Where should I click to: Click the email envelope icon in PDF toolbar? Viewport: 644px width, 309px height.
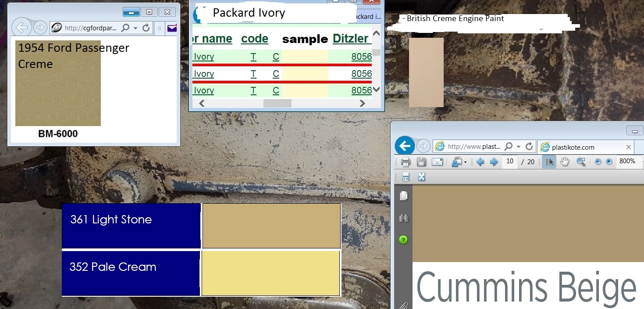tap(437, 162)
